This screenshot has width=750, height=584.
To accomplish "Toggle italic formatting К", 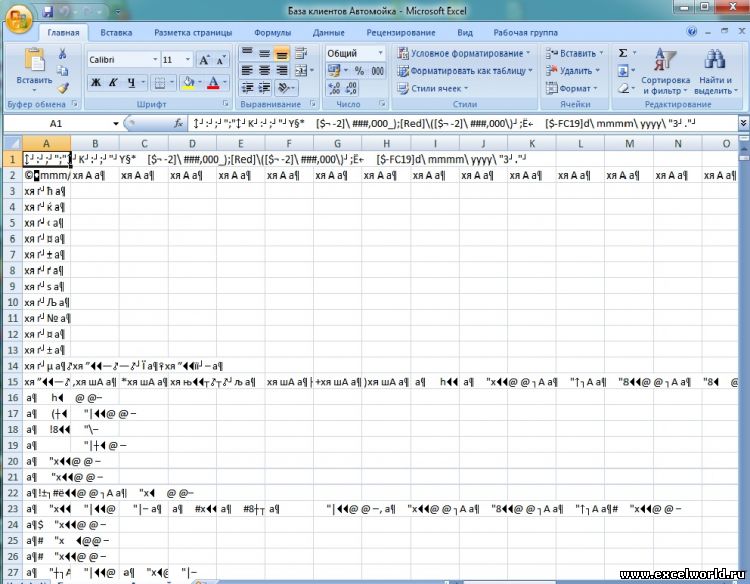I will 113,83.
